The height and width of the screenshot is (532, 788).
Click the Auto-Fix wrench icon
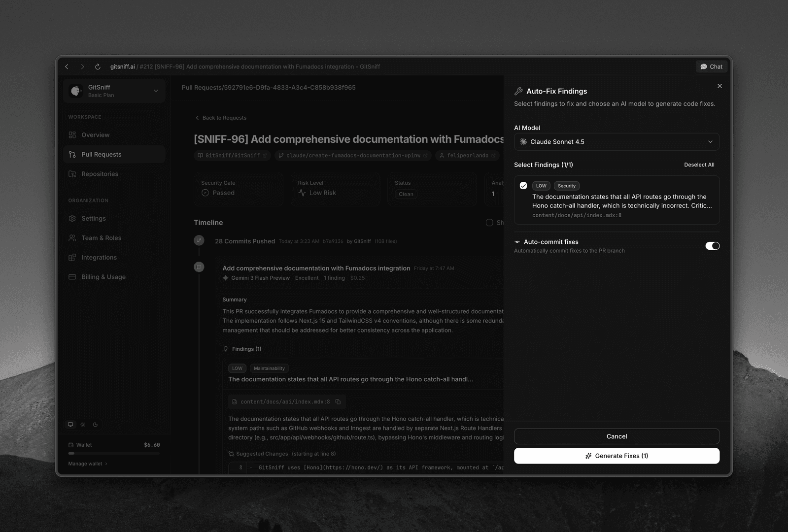[x=518, y=91]
